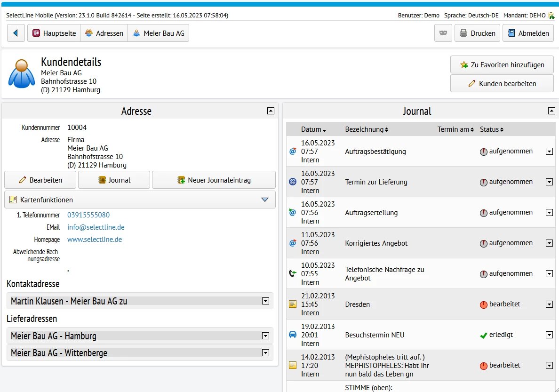Click the note icon for Dresden entry
The height and width of the screenshot is (392, 559).
coord(293,304)
